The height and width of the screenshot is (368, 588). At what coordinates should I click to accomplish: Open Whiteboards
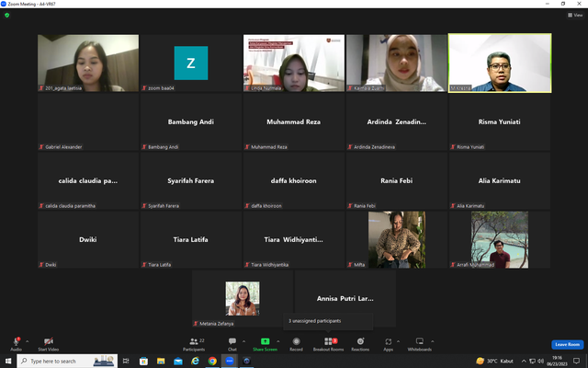click(x=419, y=344)
